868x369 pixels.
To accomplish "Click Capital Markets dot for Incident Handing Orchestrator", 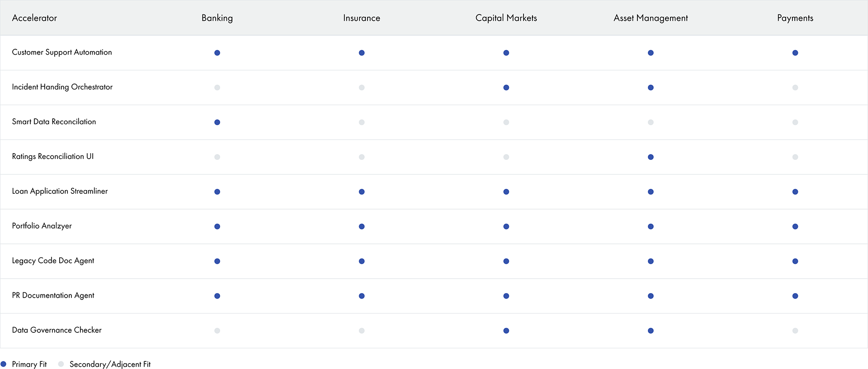I will (506, 88).
